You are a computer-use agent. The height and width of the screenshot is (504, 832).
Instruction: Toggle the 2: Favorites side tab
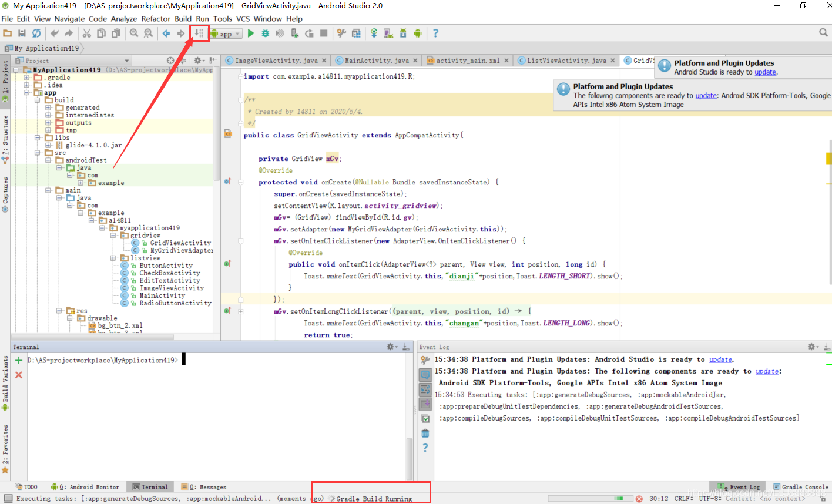pos(5,448)
